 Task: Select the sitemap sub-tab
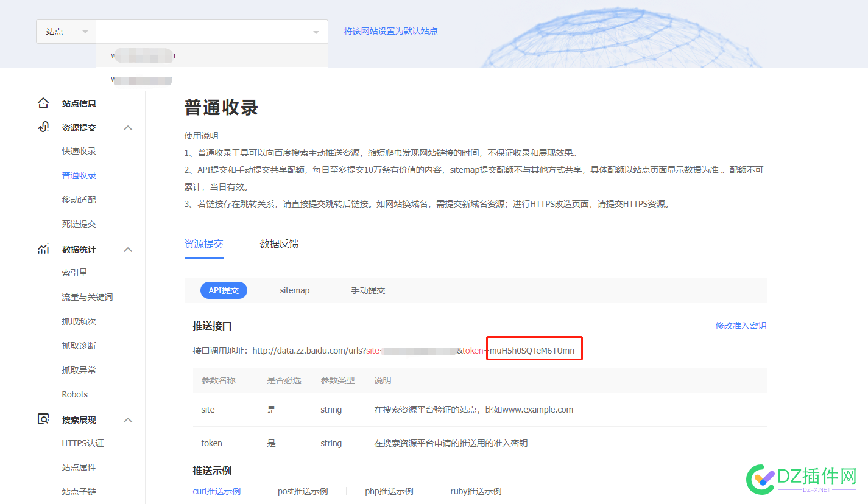(295, 290)
